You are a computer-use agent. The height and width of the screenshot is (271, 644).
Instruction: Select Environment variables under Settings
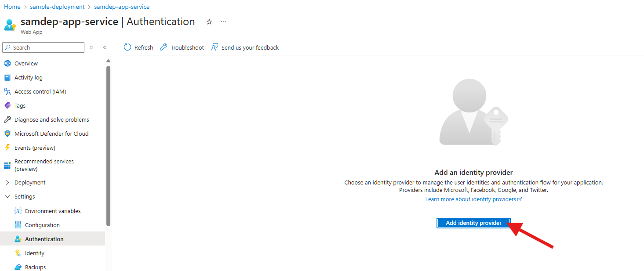[53, 211]
